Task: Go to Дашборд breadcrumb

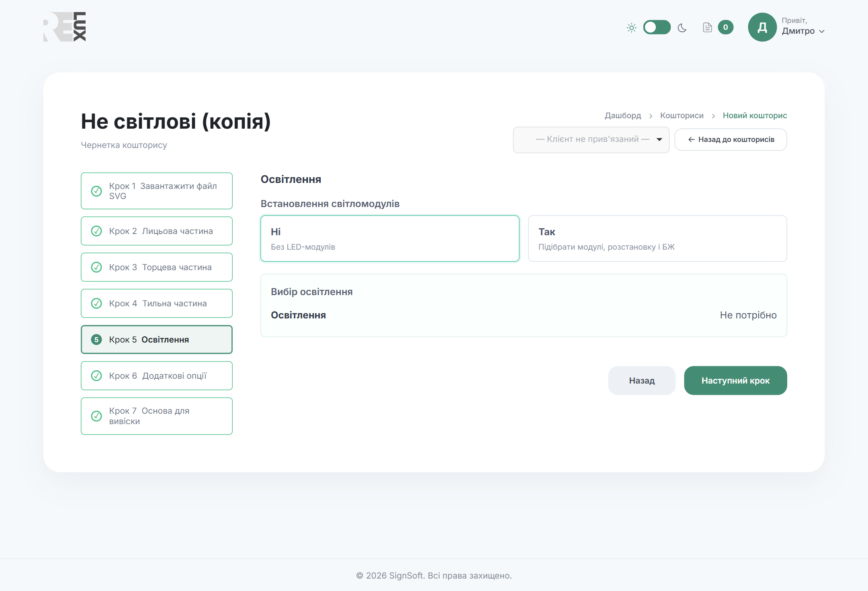Action: 623,115
